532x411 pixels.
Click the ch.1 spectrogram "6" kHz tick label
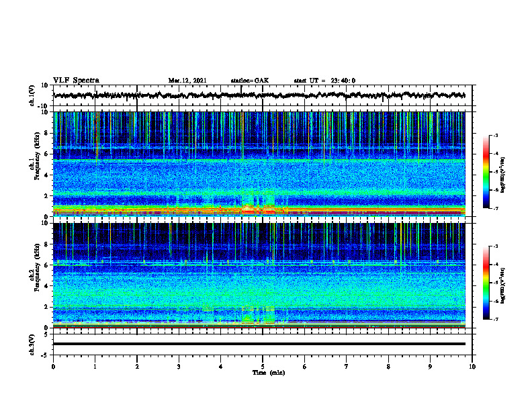(46, 154)
